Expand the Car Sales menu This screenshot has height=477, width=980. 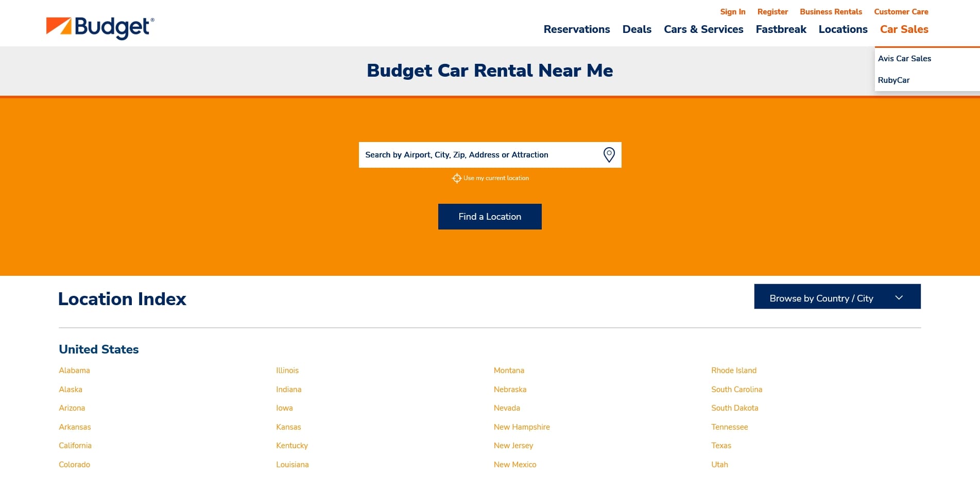click(x=903, y=29)
